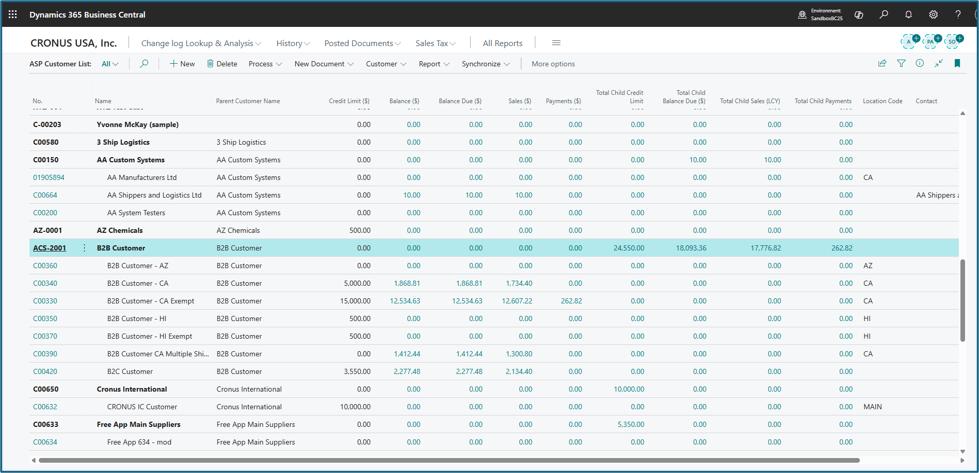Screen dimensions: 979x473
Task: Expand the Synchronize menu
Action: point(486,64)
